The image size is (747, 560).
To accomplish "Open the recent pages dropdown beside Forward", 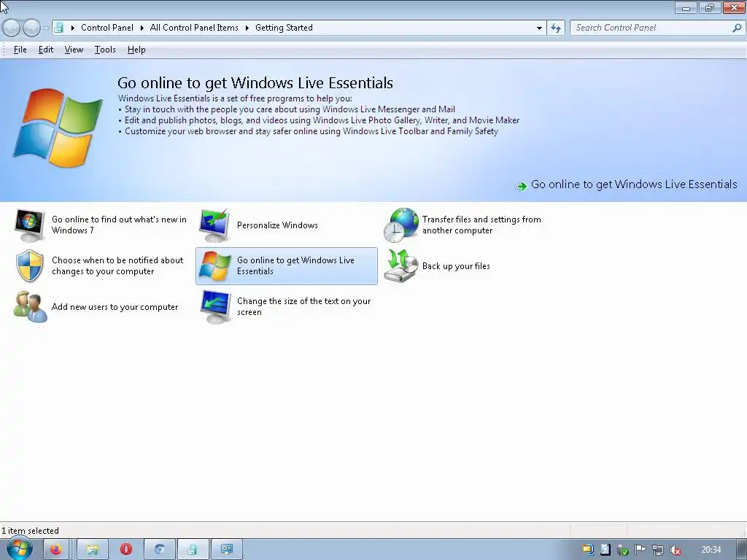I will point(46,28).
